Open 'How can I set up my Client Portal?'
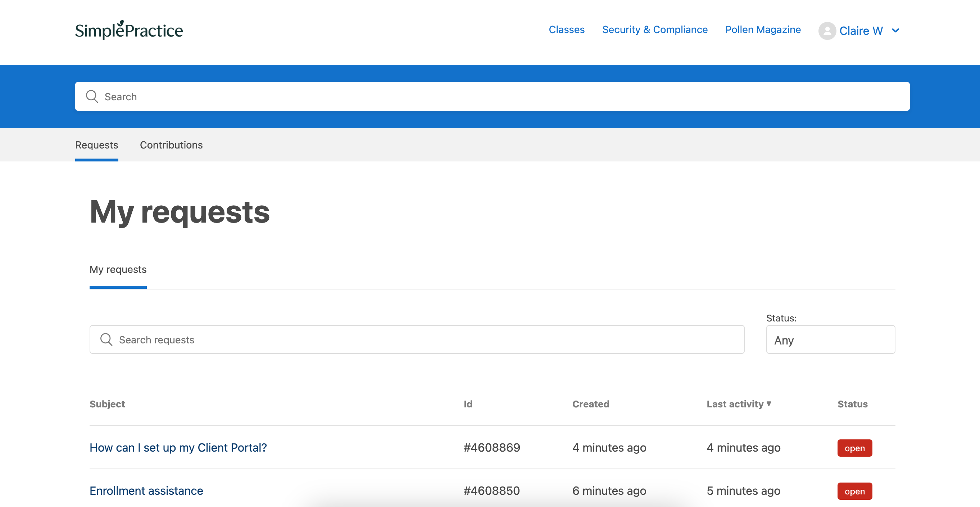The height and width of the screenshot is (507, 980). click(x=178, y=448)
